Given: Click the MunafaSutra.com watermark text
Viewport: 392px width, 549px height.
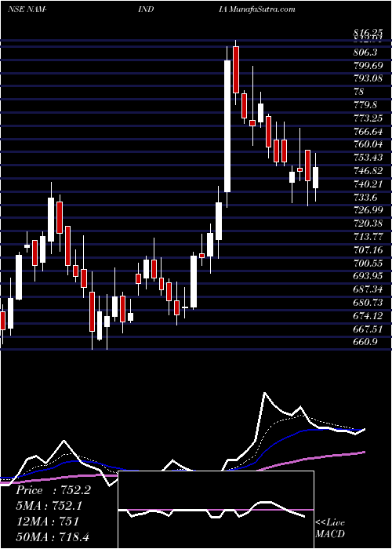Looking at the screenshot, I should coord(262,9).
